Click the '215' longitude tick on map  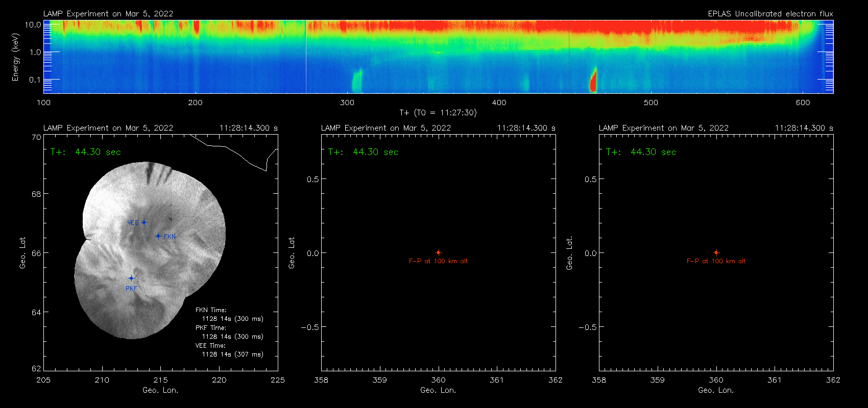point(160,380)
